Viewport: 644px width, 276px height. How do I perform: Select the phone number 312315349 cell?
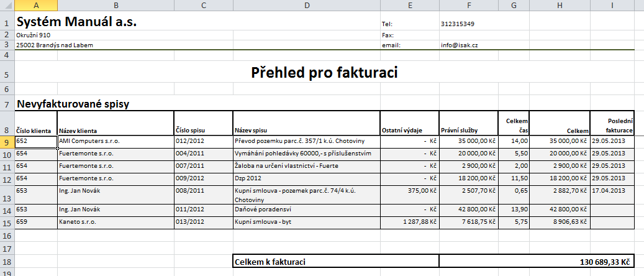click(469, 24)
